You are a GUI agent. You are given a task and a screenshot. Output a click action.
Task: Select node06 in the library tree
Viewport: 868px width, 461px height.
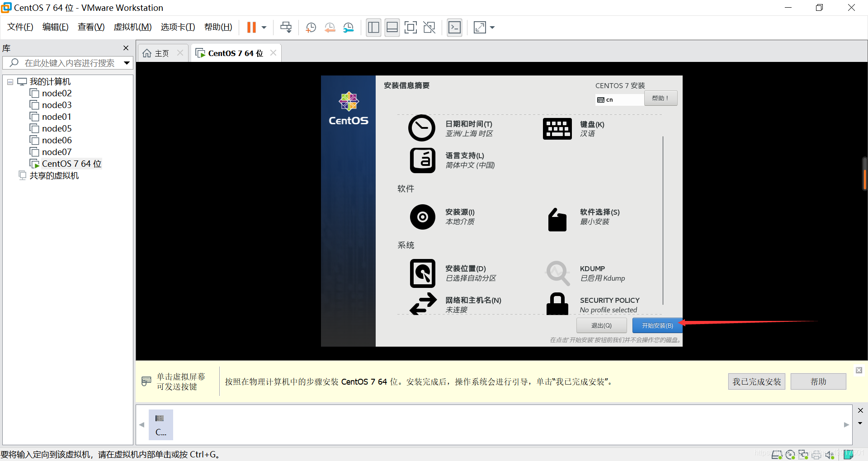point(51,141)
